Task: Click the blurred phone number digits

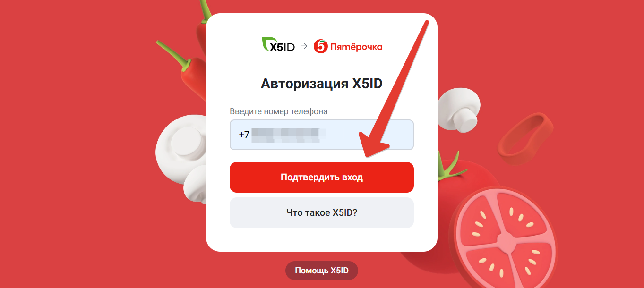Action: (x=285, y=135)
